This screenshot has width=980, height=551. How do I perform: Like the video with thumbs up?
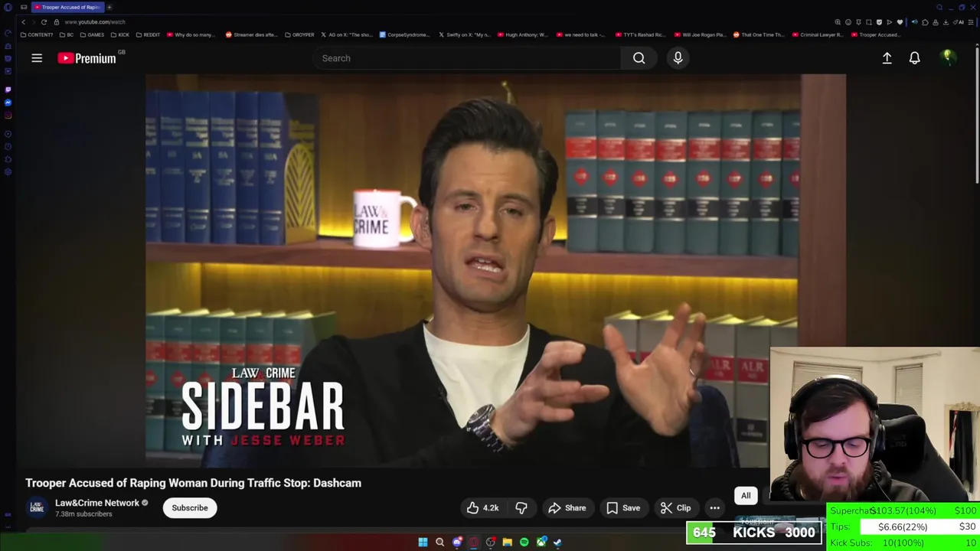pyautogui.click(x=482, y=508)
